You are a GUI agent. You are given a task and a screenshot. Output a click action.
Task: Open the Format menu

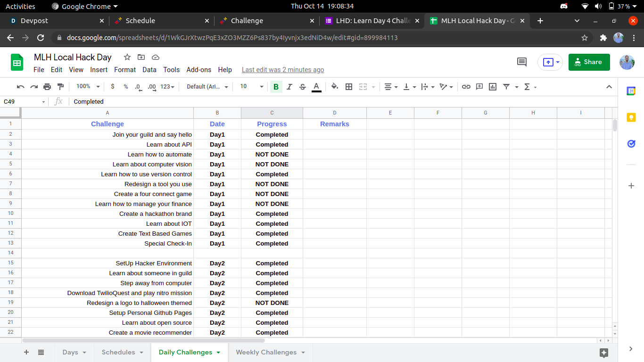tap(125, 70)
